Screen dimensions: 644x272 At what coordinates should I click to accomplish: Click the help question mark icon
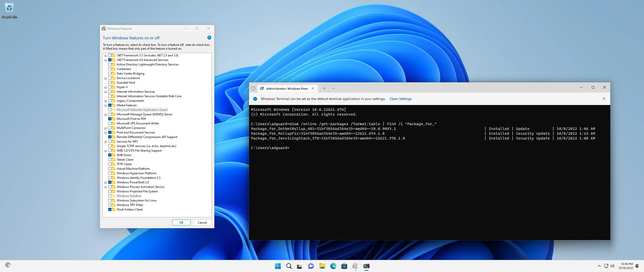coord(209,38)
